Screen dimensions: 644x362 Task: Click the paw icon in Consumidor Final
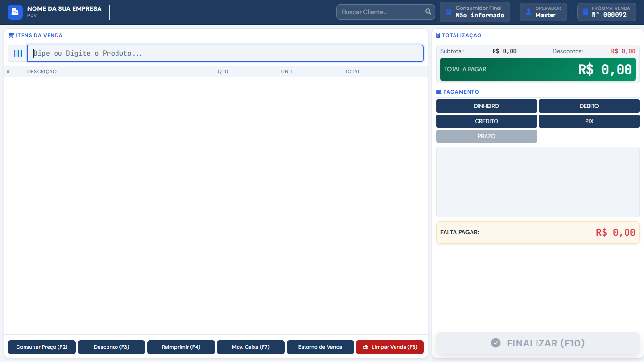pyautogui.click(x=448, y=12)
